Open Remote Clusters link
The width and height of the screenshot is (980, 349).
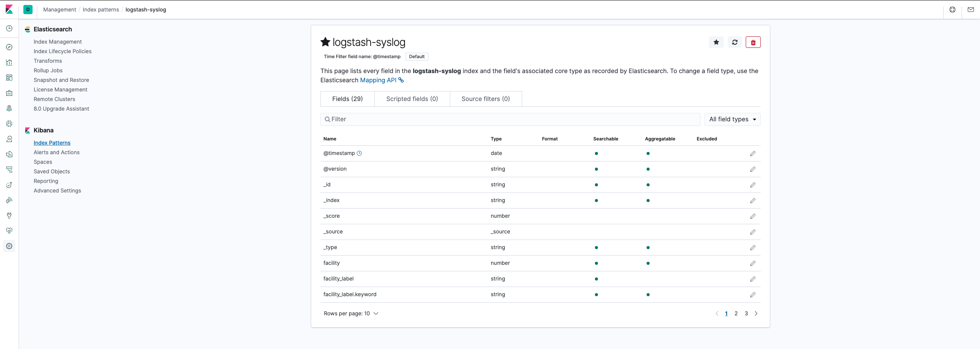click(x=54, y=99)
